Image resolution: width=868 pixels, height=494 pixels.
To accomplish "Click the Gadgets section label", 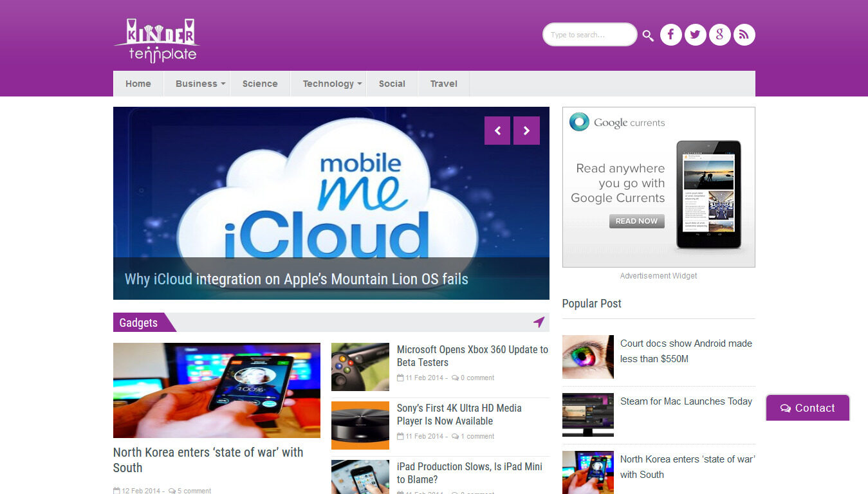I will click(x=138, y=322).
